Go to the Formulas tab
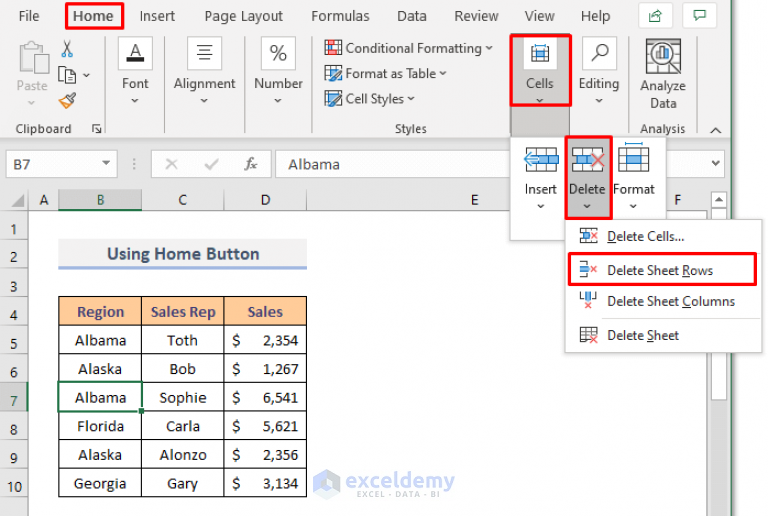768x516 pixels. point(340,16)
